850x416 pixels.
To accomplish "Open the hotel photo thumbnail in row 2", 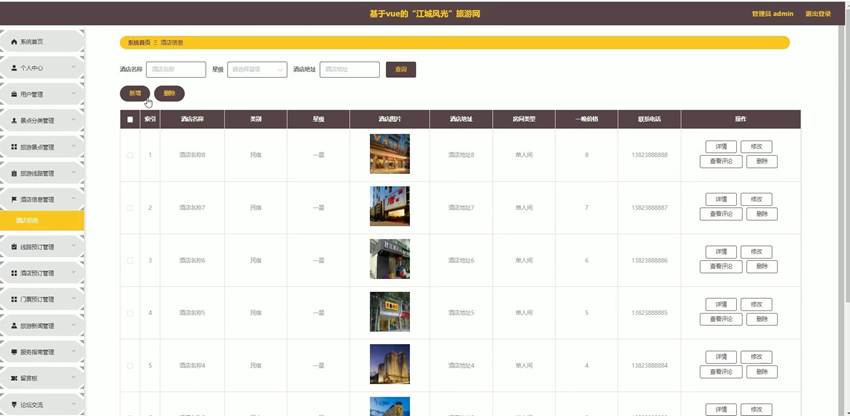I will 390,206.
